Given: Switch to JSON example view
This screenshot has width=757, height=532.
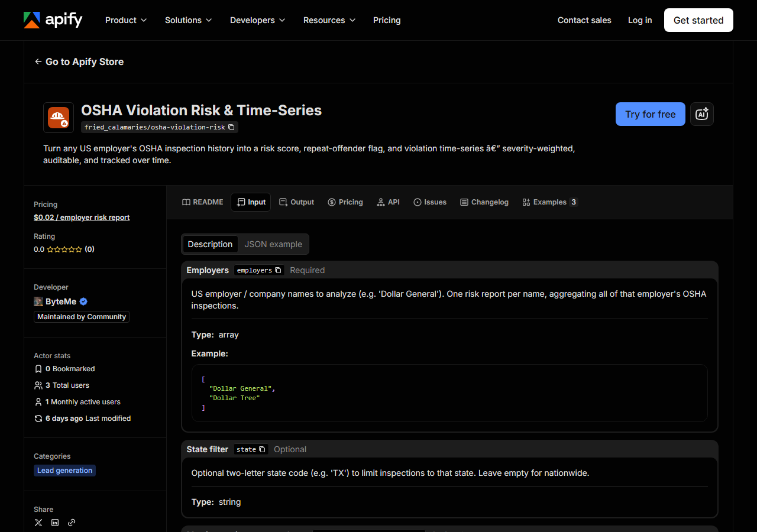Looking at the screenshot, I should point(273,244).
